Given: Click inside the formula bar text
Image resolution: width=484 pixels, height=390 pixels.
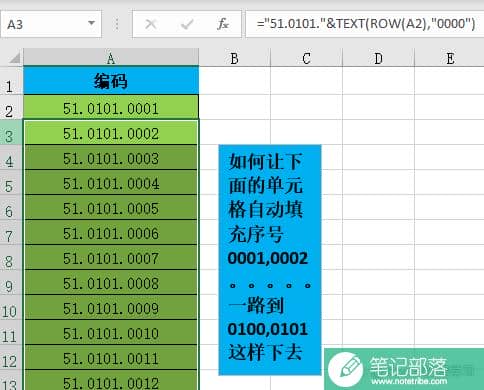Looking at the screenshot, I should [x=365, y=24].
